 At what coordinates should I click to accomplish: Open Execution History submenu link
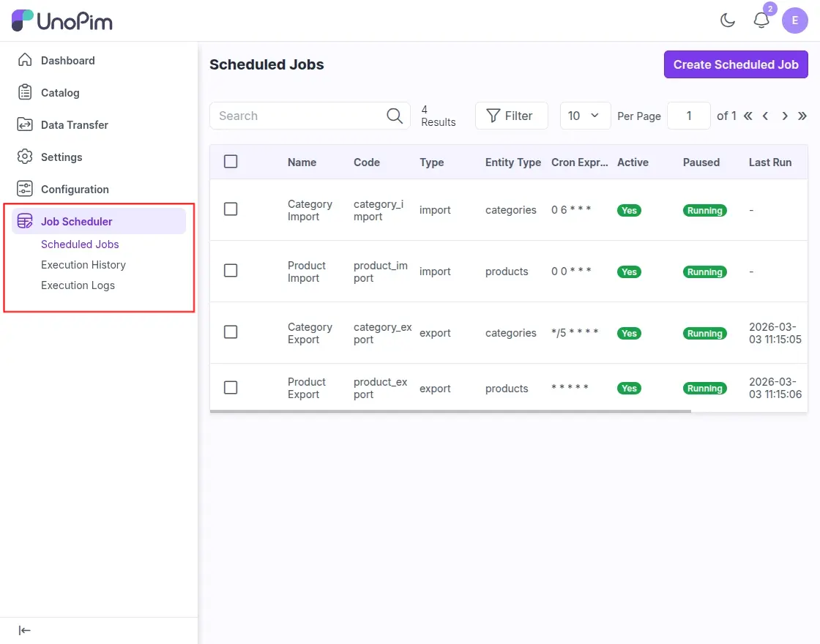[x=83, y=264]
